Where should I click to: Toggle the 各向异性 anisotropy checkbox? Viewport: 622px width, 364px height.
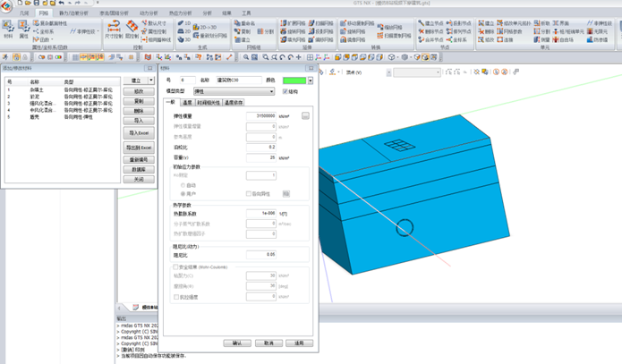point(249,193)
